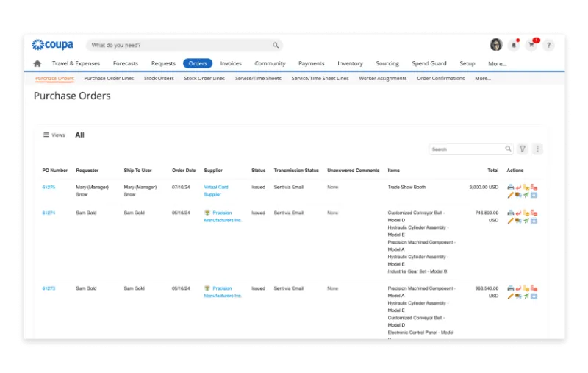Open the user profile avatar
The width and height of the screenshot is (588, 373).
coord(496,45)
